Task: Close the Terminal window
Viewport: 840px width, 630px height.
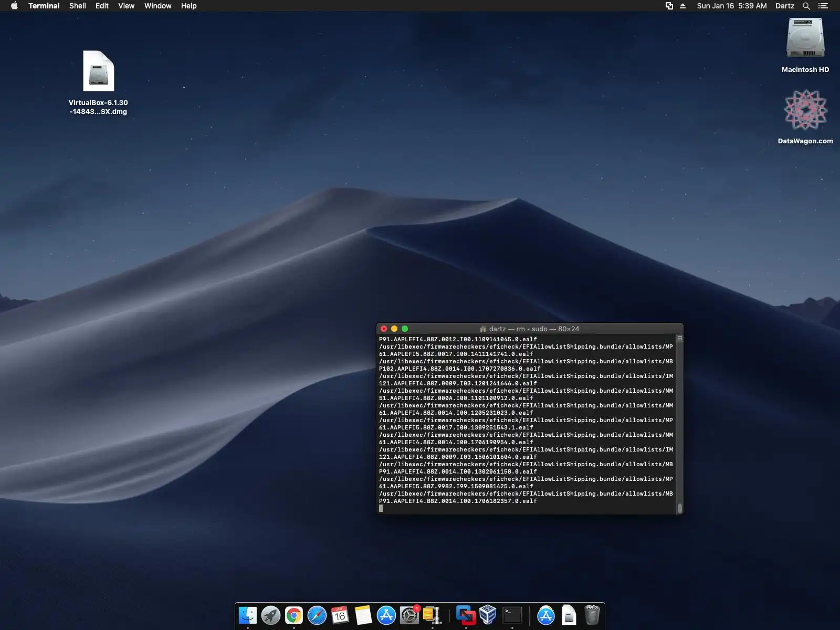Action: coord(384,329)
